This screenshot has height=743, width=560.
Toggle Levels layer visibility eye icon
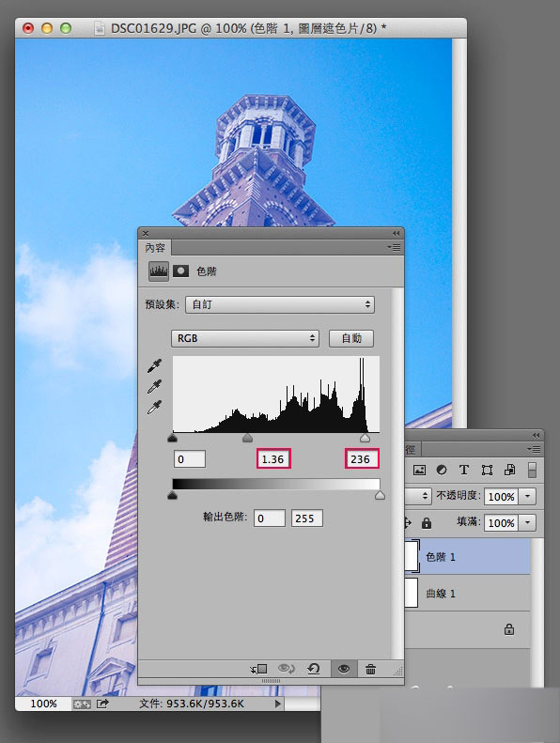[344, 669]
